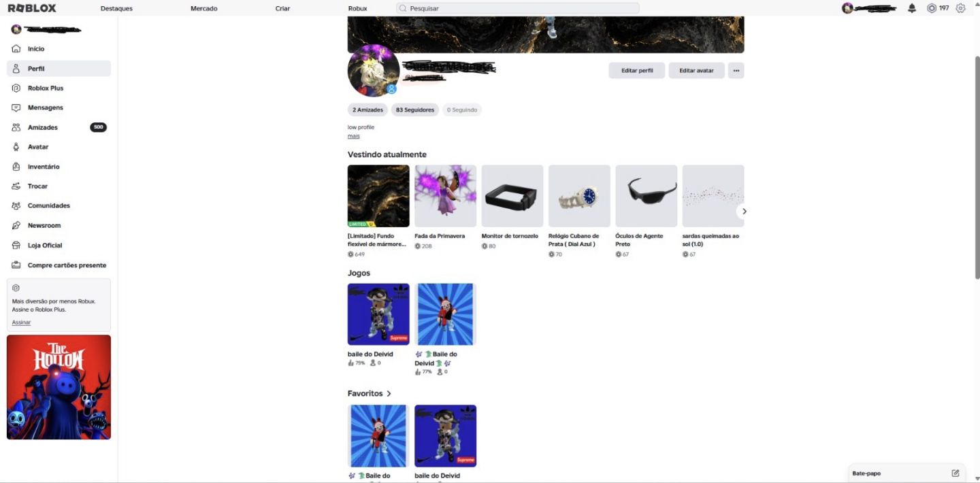Open Mercado in top navigation

point(204,8)
